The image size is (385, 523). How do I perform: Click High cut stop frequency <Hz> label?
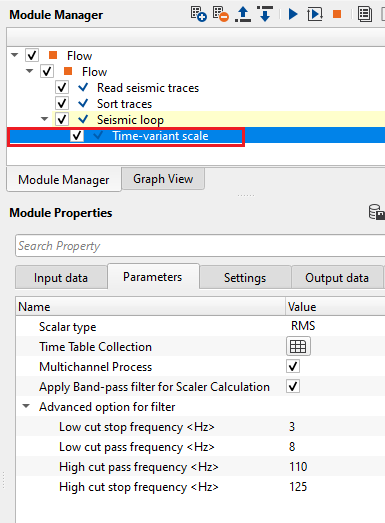139,487
